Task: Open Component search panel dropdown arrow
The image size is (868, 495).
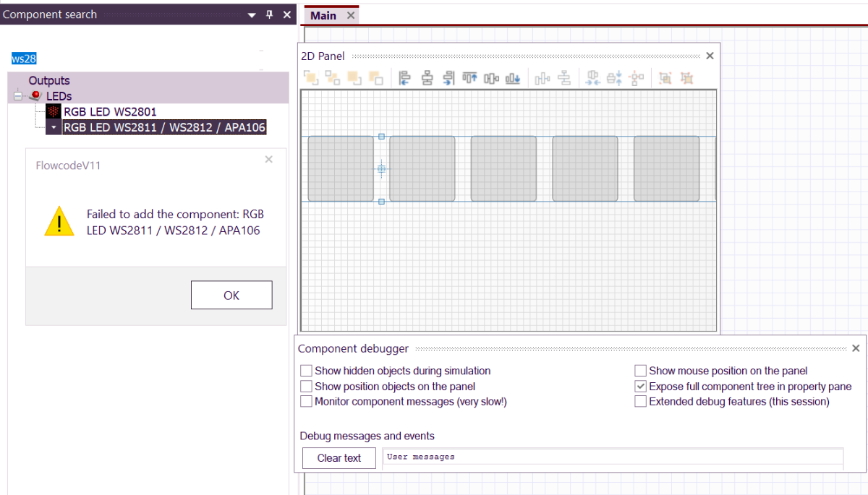Action: 252,14
